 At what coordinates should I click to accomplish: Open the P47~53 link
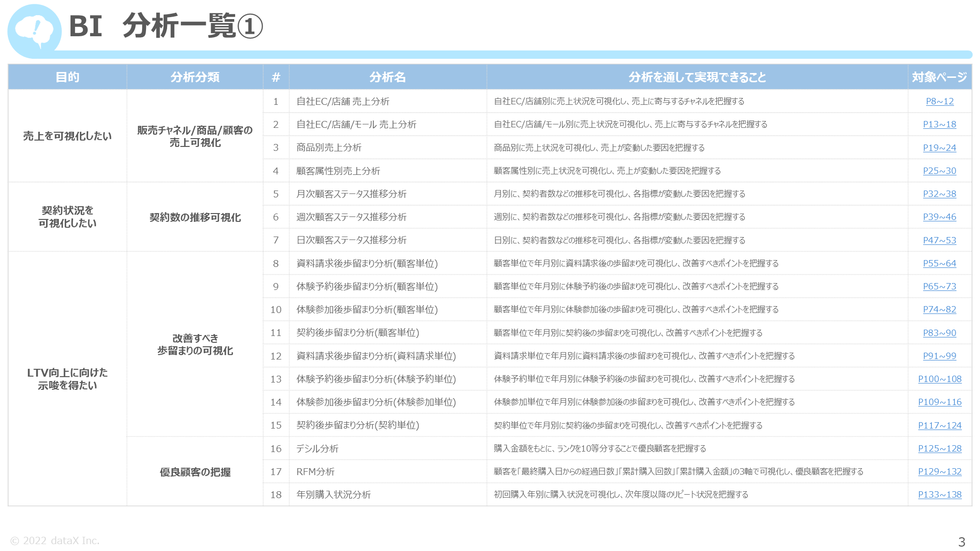(x=939, y=240)
